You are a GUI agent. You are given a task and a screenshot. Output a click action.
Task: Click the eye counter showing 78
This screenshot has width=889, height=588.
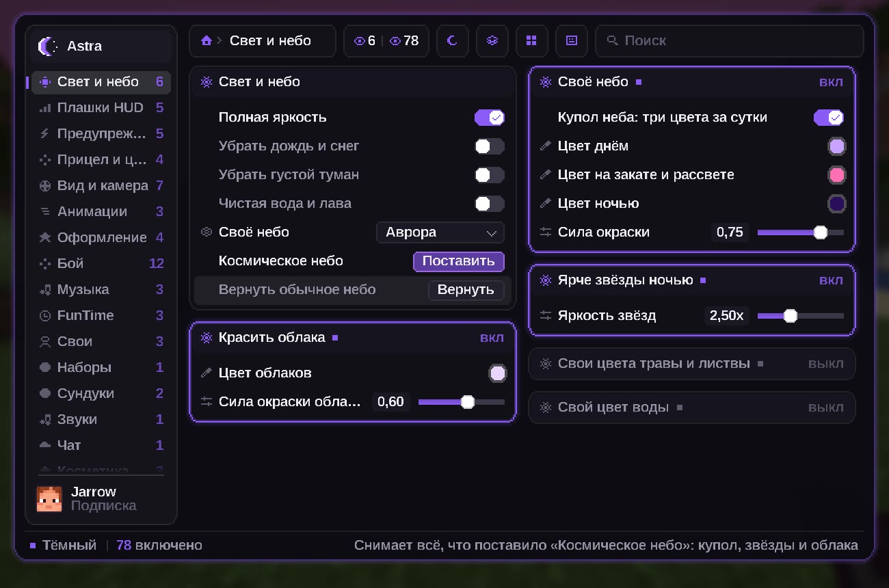(x=404, y=41)
